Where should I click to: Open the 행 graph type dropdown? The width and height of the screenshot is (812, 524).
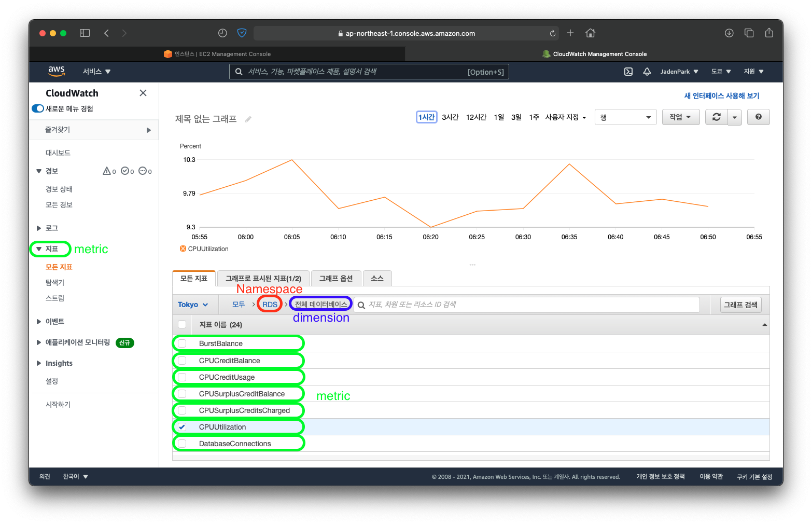coord(626,117)
